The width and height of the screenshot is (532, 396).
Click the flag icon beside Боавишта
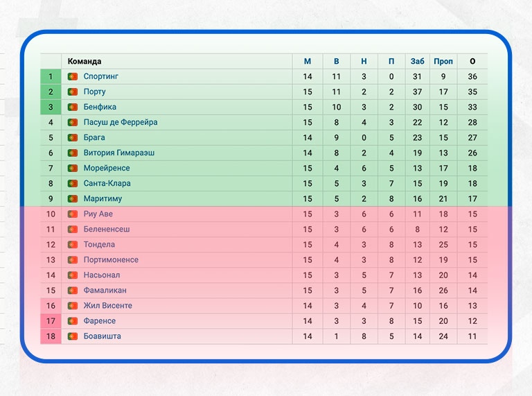tap(73, 336)
